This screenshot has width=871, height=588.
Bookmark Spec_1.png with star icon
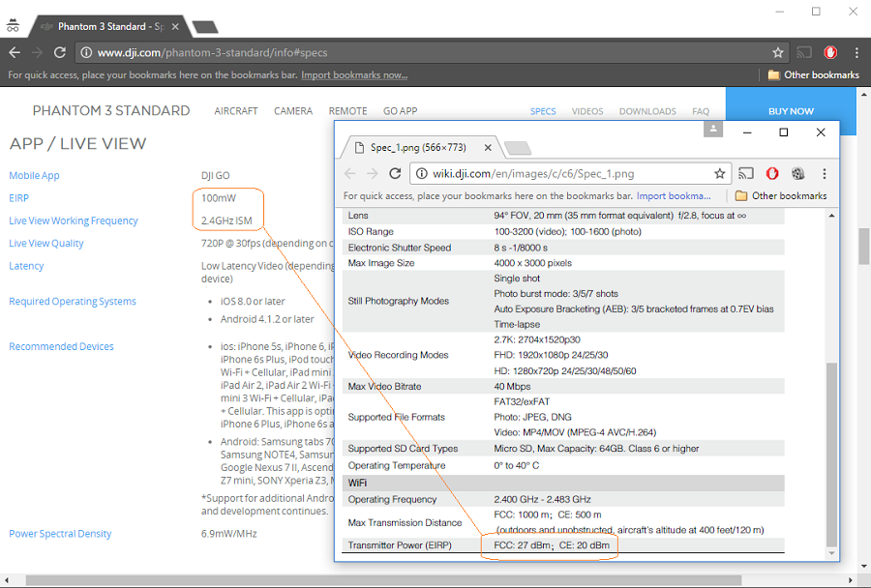(x=720, y=174)
